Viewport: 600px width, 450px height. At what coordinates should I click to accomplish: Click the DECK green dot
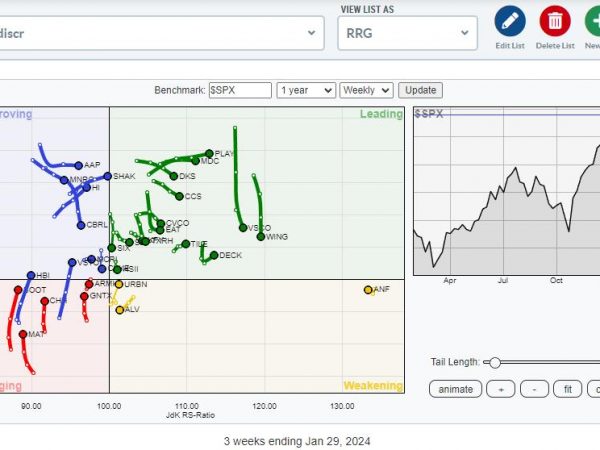click(214, 255)
